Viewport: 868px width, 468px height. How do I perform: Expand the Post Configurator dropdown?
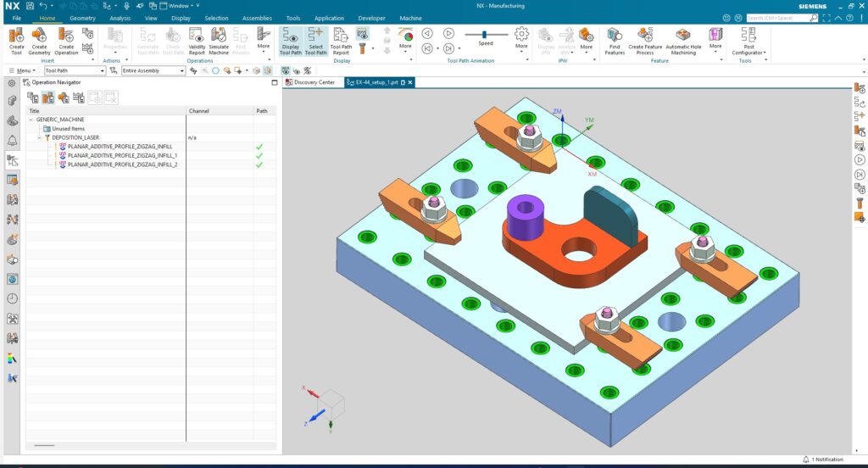[748, 53]
